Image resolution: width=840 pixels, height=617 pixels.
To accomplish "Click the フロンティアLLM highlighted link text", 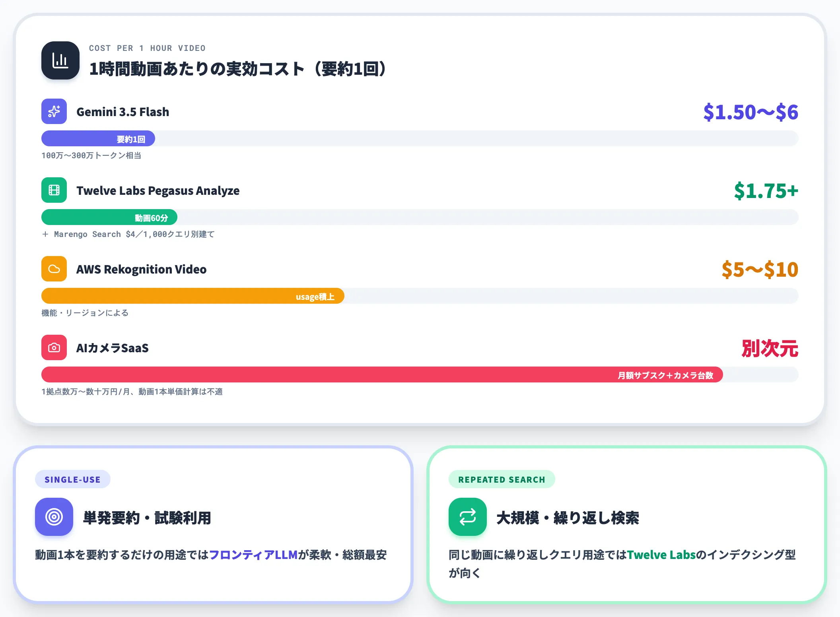I will pyautogui.click(x=253, y=555).
